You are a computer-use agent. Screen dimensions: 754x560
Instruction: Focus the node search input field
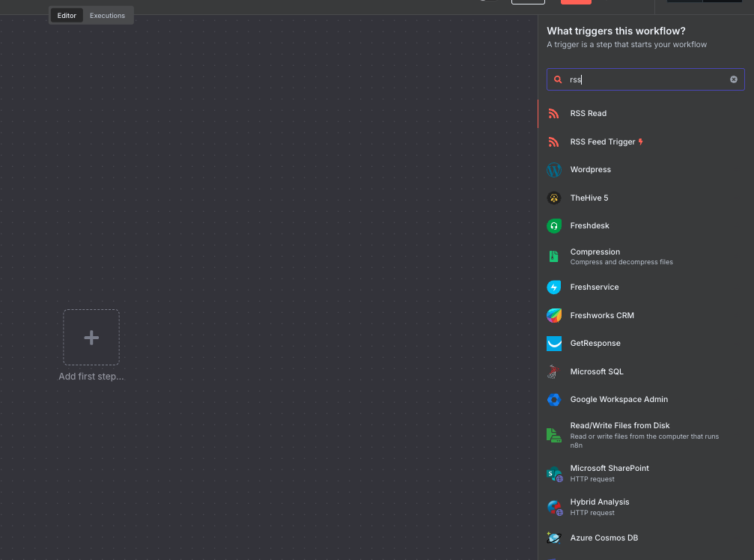pos(645,79)
